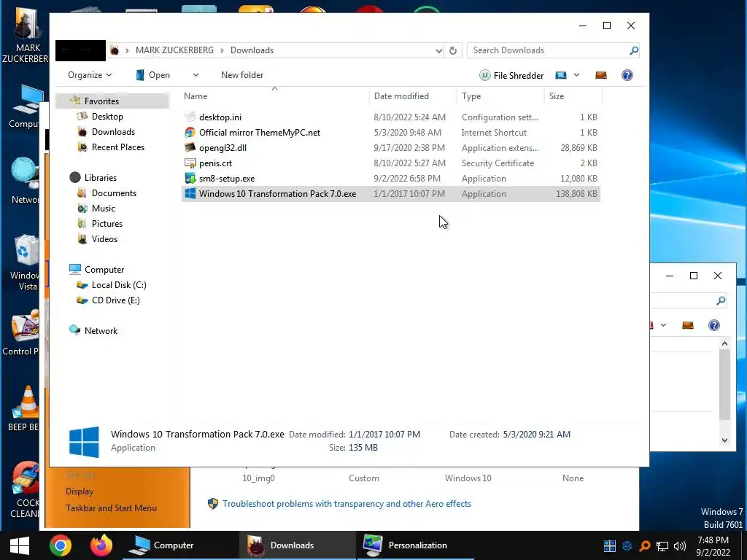Image resolution: width=747 pixels, height=560 pixels.
Task: Open the Pictures library
Action: (107, 224)
